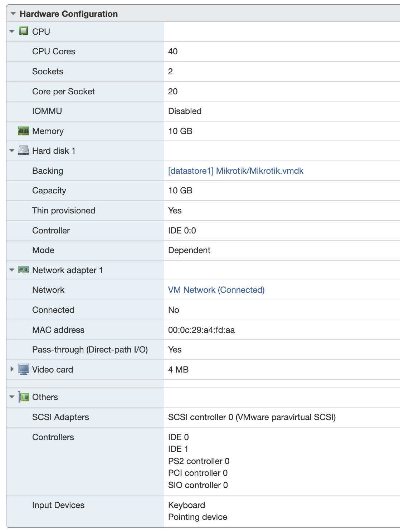
Task: Click the green Memory module icon
Action: pos(24,131)
